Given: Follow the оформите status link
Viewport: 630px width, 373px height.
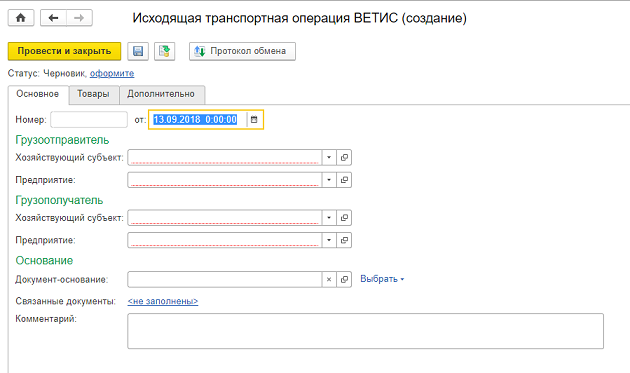Looking at the screenshot, I should click(112, 74).
